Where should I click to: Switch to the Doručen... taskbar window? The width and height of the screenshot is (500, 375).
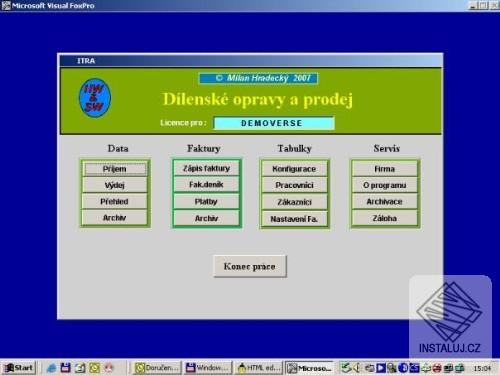click(157, 368)
